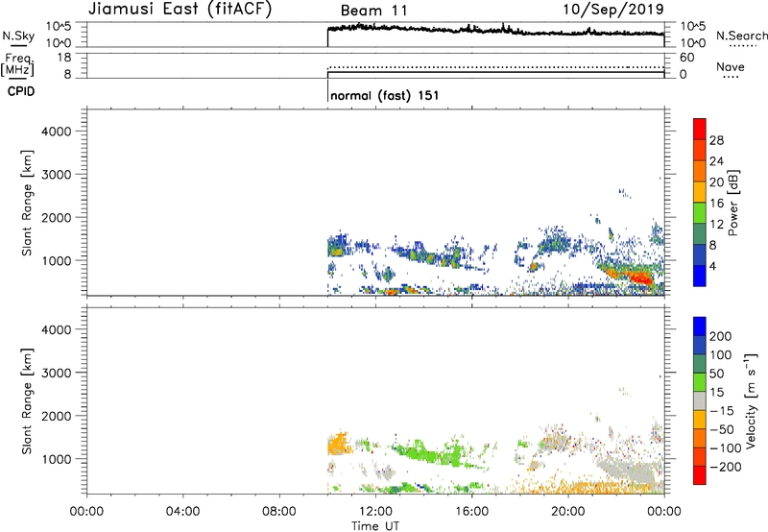The width and height of the screenshot is (768, 532).
Task: Click the "-100" label on Velocity colorbar
Action: coord(725,448)
